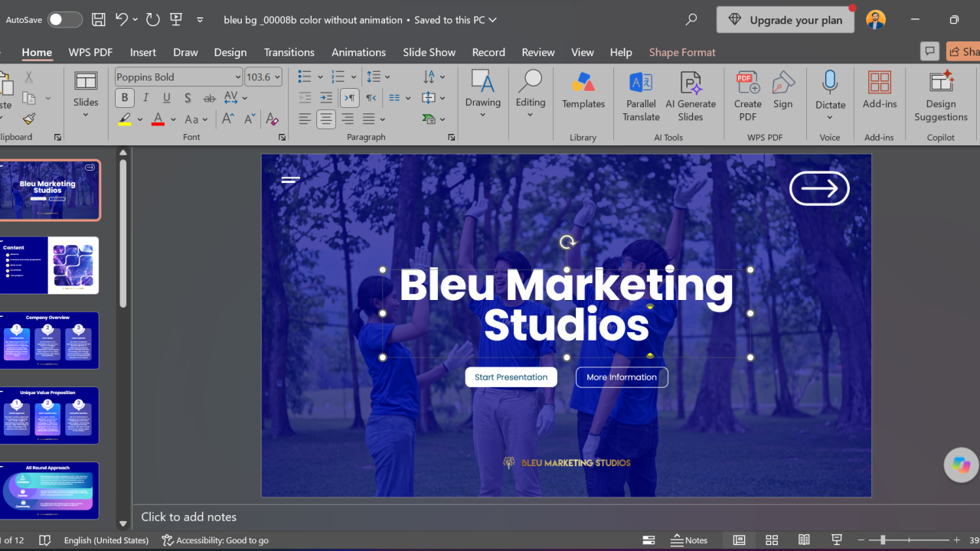Screen dimensions: 980x551
Task: Click More Information button on slide
Action: click(622, 377)
